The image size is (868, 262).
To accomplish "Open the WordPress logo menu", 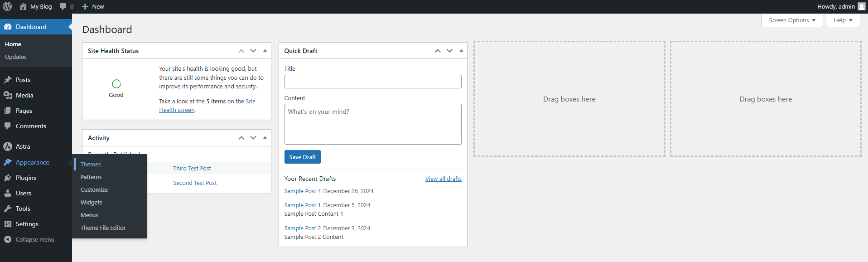I will 7,6.
